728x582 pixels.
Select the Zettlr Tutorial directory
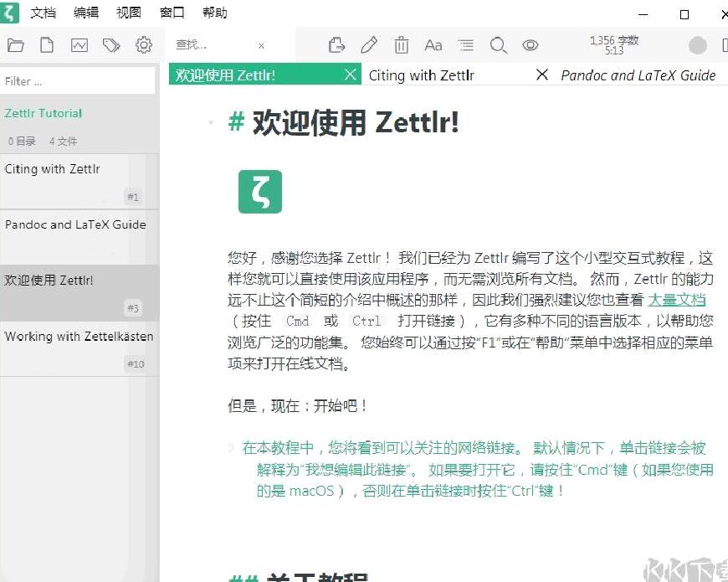click(x=44, y=113)
